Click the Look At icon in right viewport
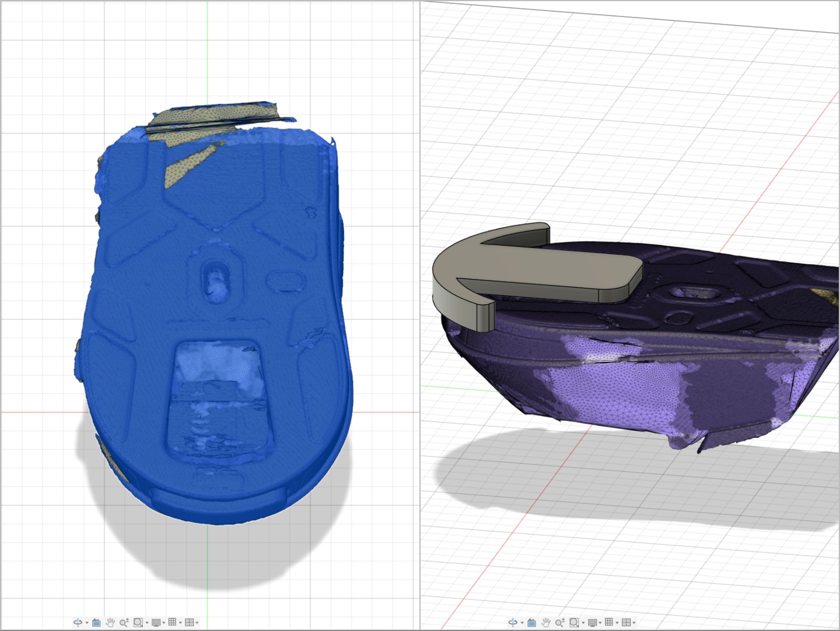The width and height of the screenshot is (840, 631). pos(531,622)
